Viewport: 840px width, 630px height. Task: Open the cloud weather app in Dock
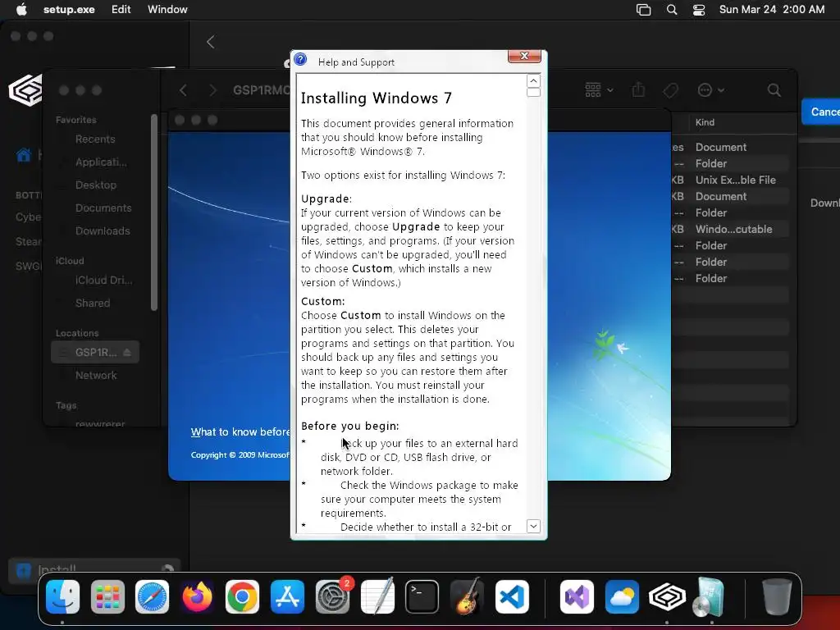coord(622,597)
